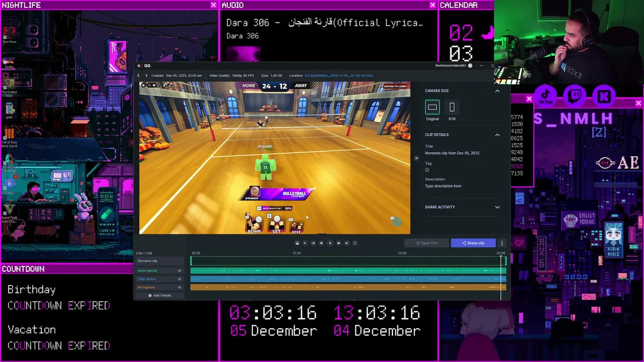Select the Original canvas size
This screenshot has width=644, height=362.
pyautogui.click(x=432, y=107)
